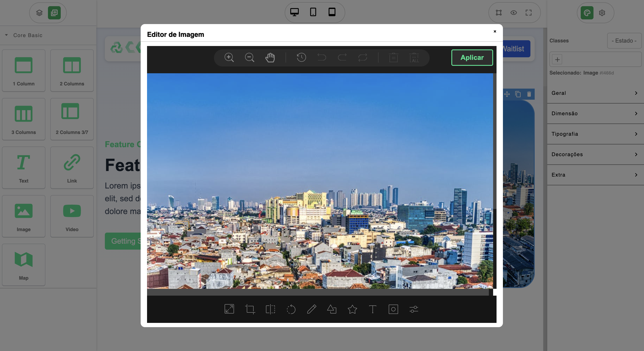The height and width of the screenshot is (351, 644).
Task: Select the 3 Columns block
Action: (x=24, y=119)
